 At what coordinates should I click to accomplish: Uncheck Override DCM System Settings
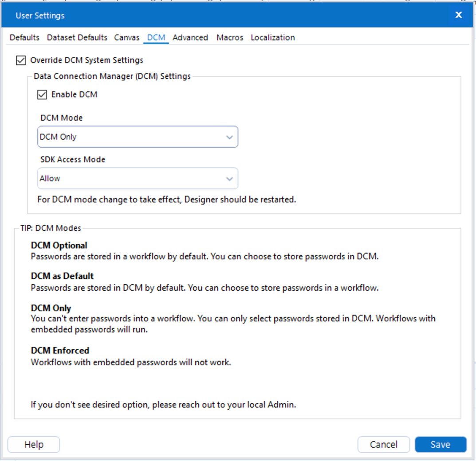pos(20,60)
